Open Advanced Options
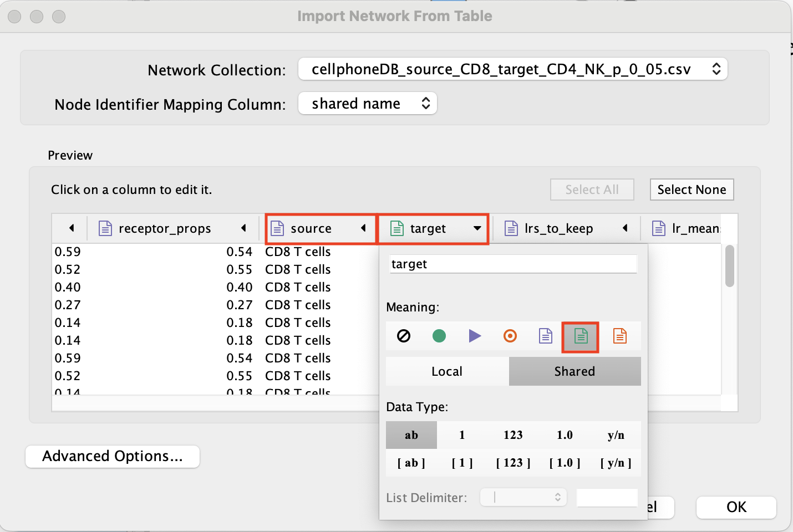Image resolution: width=793 pixels, height=532 pixels. click(x=113, y=456)
